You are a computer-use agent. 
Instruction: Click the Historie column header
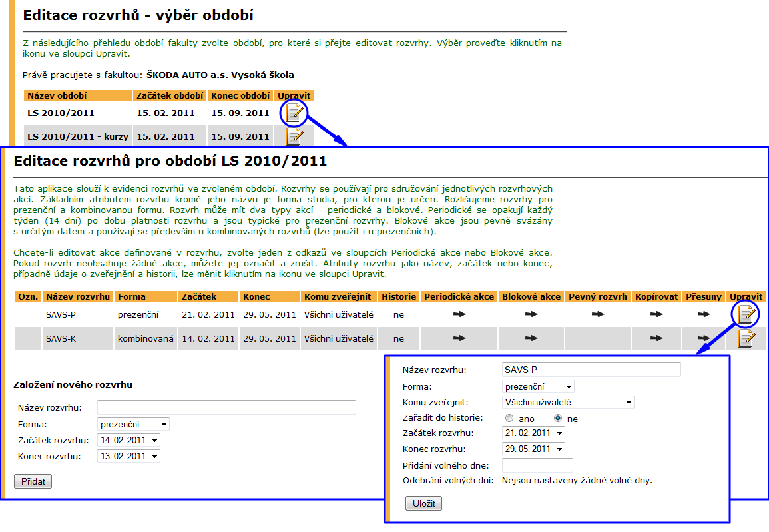(x=399, y=297)
